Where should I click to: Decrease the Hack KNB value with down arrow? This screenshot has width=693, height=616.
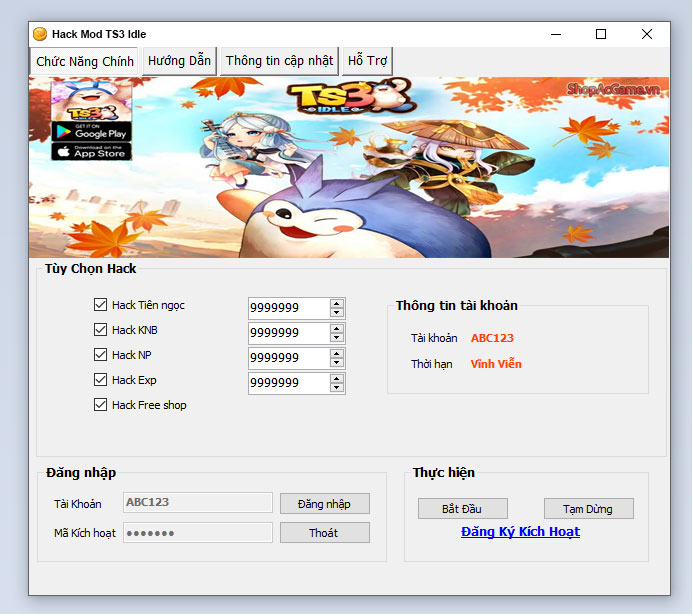pos(337,338)
